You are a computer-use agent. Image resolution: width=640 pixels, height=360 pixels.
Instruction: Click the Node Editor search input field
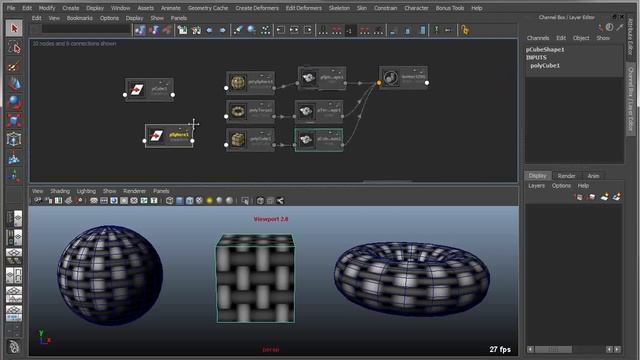(x=86, y=29)
